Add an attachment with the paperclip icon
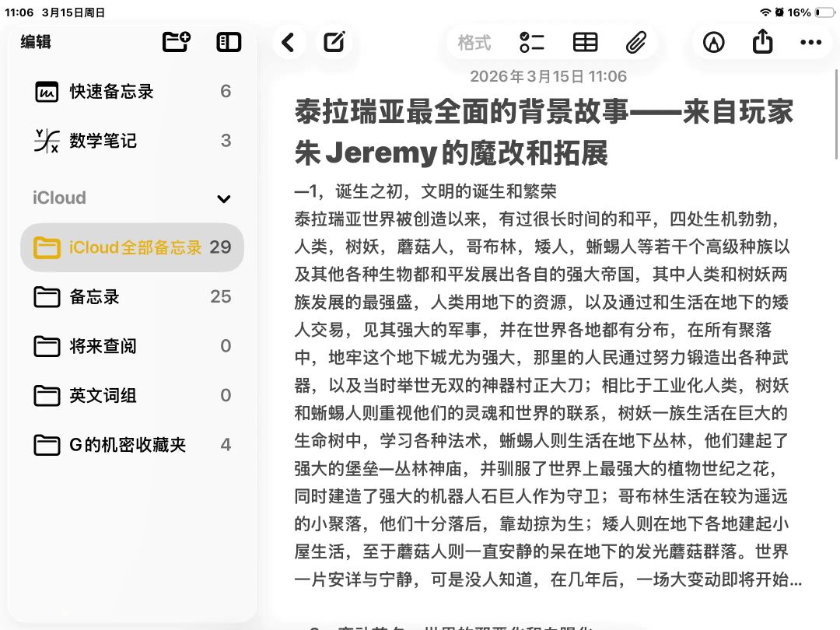The height and width of the screenshot is (630, 840). coord(636,42)
